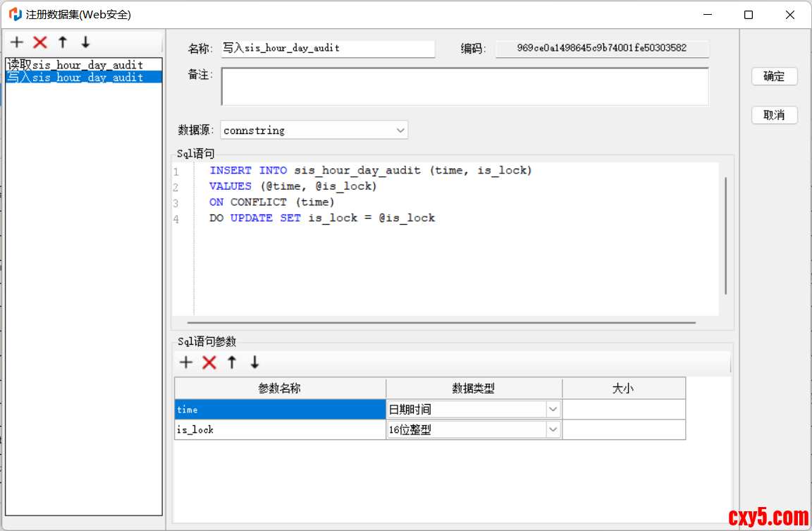Screen dimensions: 812x531
Task: Click the Sql editor horizontal scrollbar
Action: pos(441,323)
